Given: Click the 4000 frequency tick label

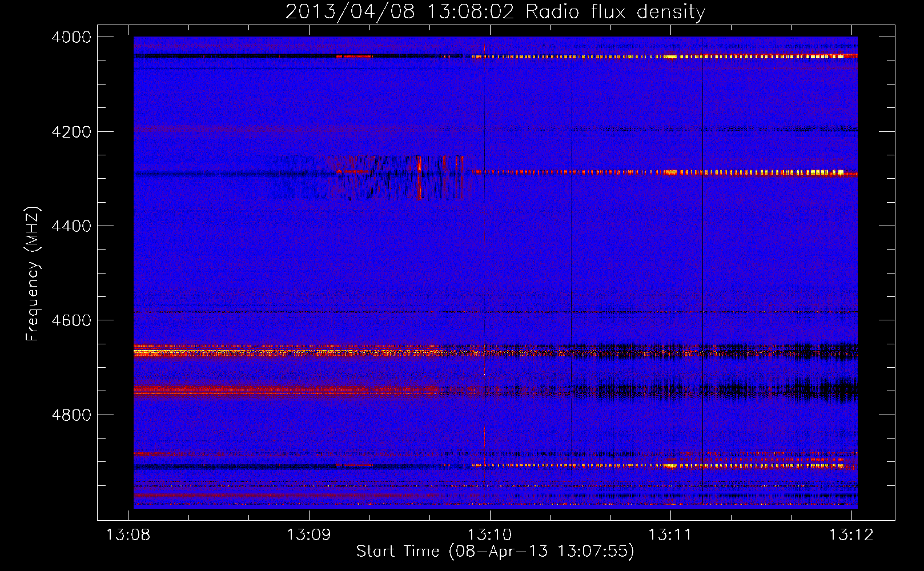Looking at the screenshot, I should (71, 37).
